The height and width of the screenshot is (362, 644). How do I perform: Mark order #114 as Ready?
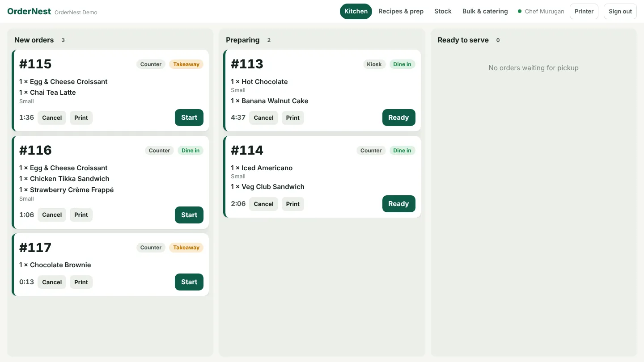398,204
